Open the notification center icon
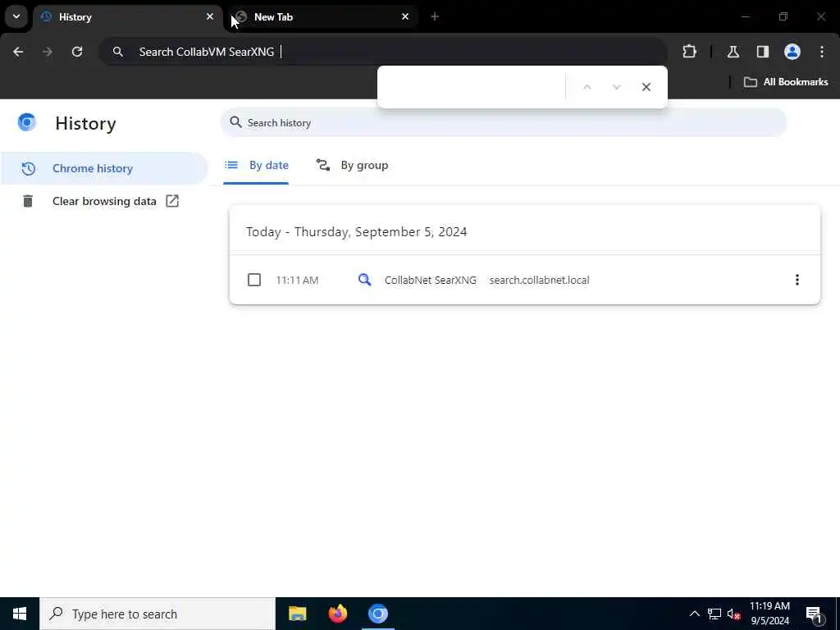Image resolution: width=840 pixels, height=630 pixels. 815,615
